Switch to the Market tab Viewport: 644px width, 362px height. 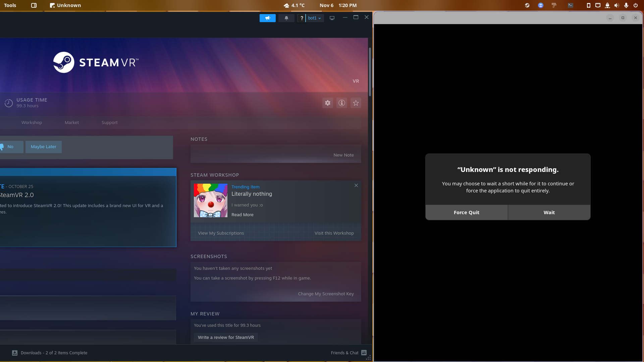click(71, 122)
